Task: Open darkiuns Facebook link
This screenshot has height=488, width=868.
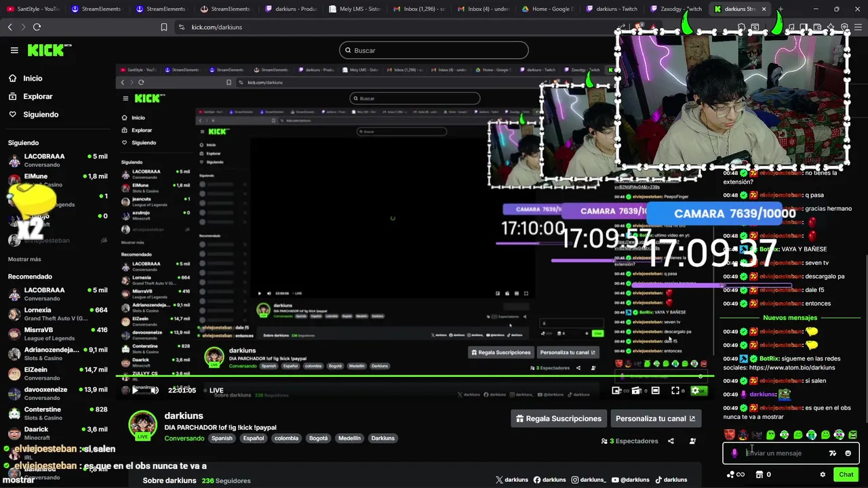Action: click(x=550, y=480)
